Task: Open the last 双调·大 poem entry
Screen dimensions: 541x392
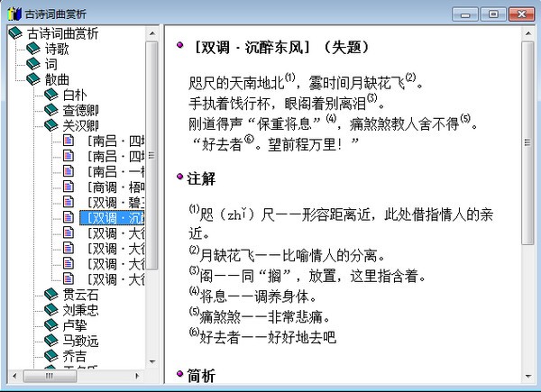Action: [115, 279]
